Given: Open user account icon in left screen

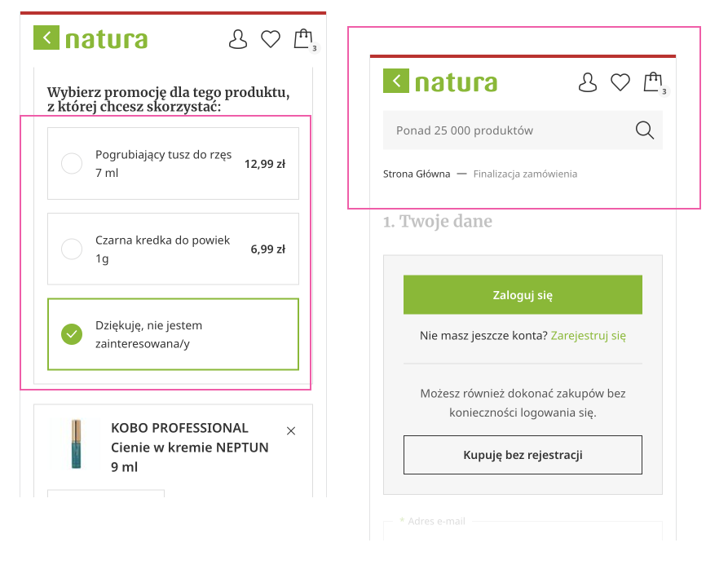Looking at the screenshot, I should [x=237, y=39].
